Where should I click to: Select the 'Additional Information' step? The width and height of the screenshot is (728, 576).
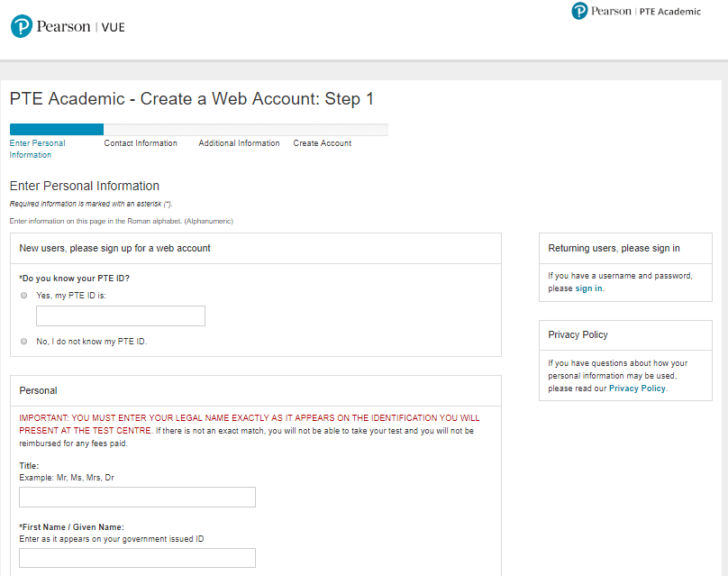(x=239, y=143)
